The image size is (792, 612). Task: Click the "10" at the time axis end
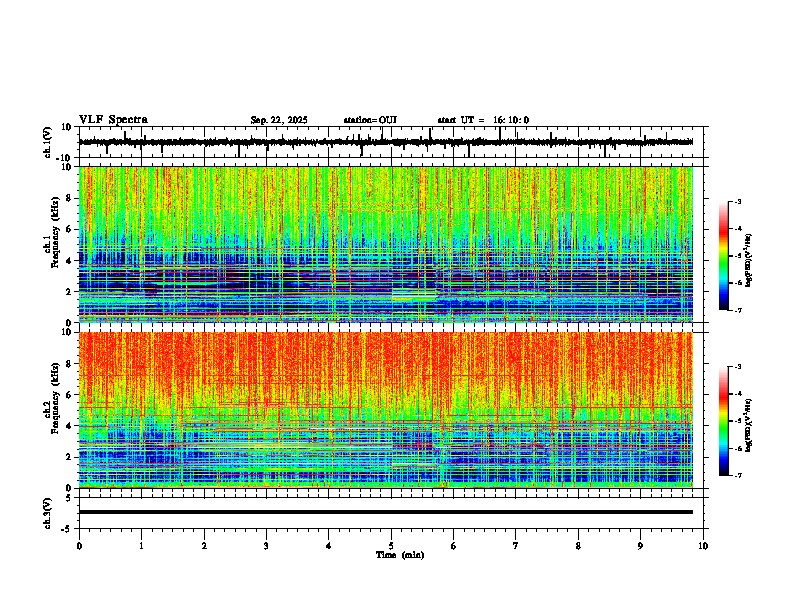click(x=703, y=546)
